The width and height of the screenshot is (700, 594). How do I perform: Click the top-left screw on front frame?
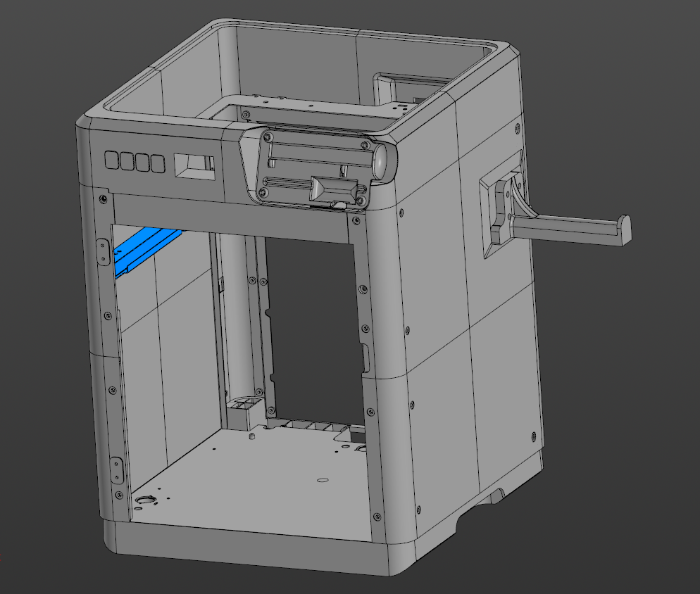[x=104, y=198]
